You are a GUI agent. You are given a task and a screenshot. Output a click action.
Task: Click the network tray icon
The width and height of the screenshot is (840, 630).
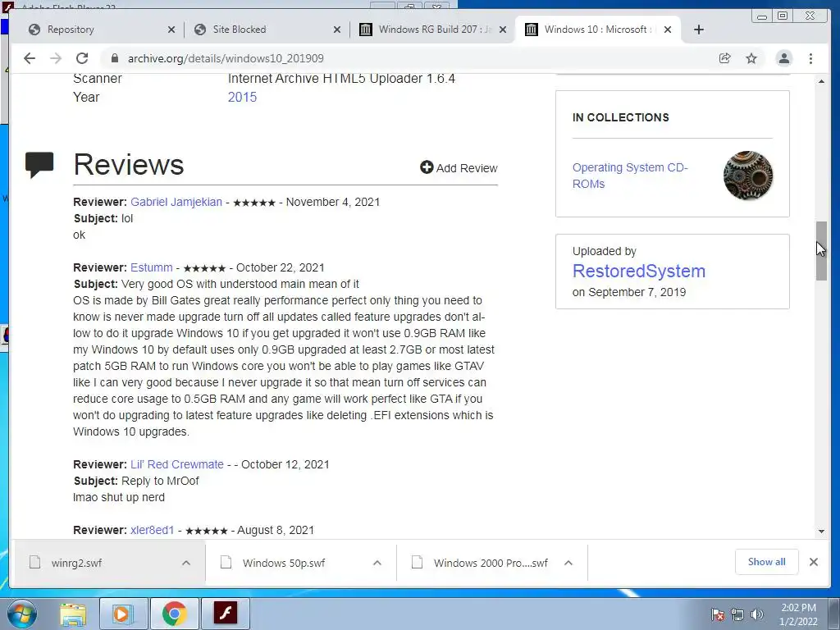coord(737,614)
